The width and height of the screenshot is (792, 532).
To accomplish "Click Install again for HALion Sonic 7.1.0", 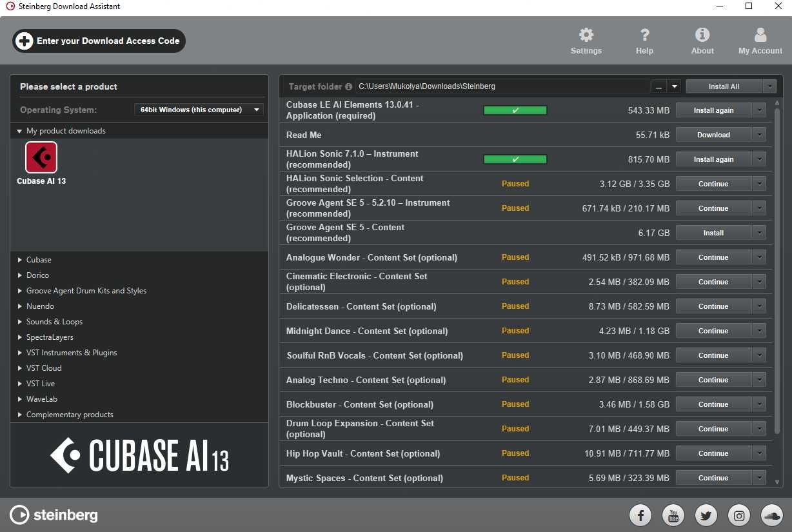I will [713, 159].
